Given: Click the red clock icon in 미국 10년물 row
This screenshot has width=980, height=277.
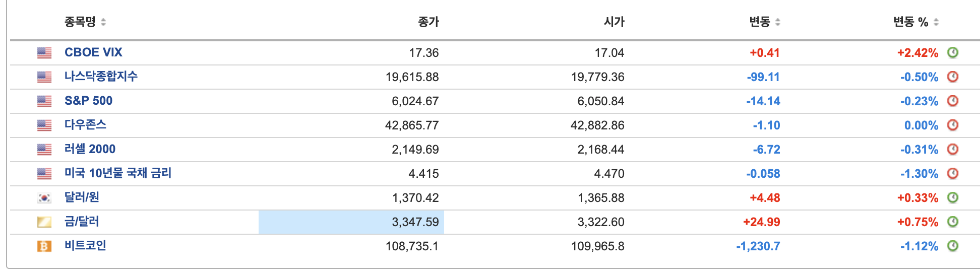Looking at the screenshot, I should pos(952,173).
